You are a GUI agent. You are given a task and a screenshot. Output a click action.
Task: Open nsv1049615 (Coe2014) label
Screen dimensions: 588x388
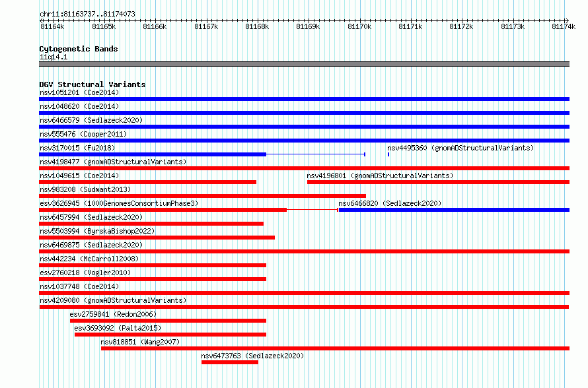coord(79,176)
